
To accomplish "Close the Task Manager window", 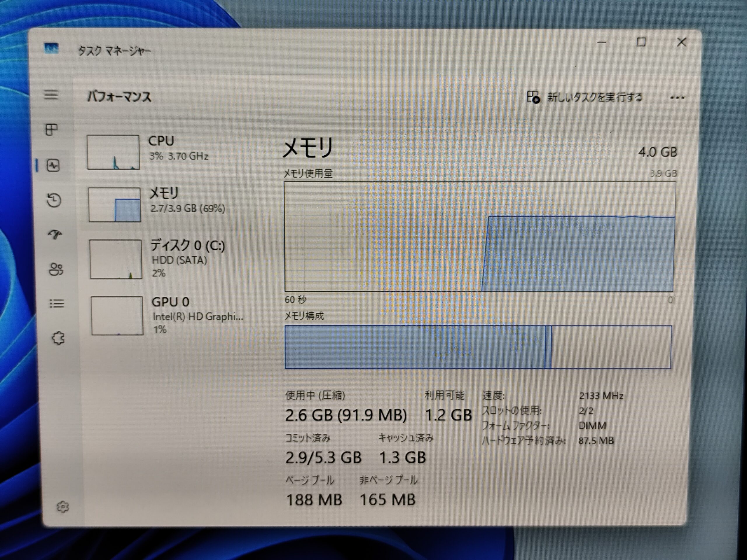I will [681, 42].
